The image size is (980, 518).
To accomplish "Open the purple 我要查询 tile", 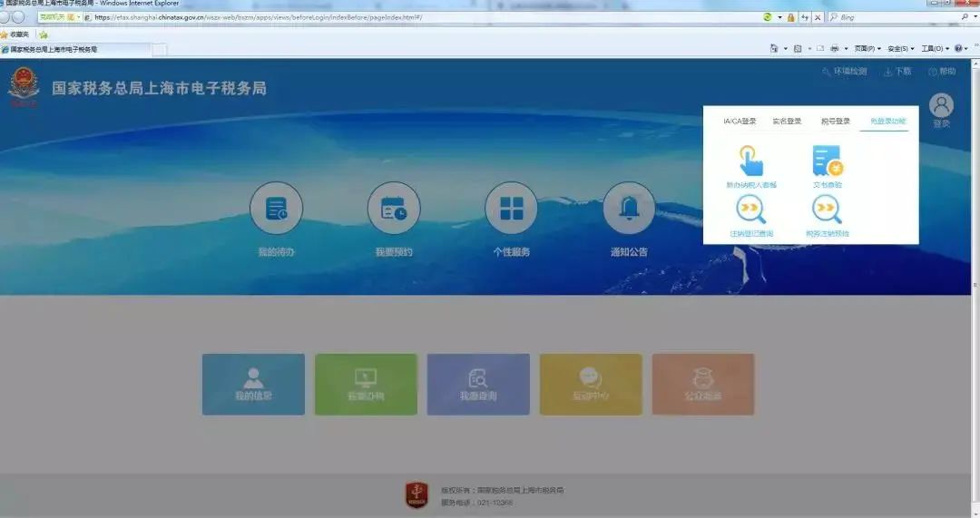I will click(478, 385).
